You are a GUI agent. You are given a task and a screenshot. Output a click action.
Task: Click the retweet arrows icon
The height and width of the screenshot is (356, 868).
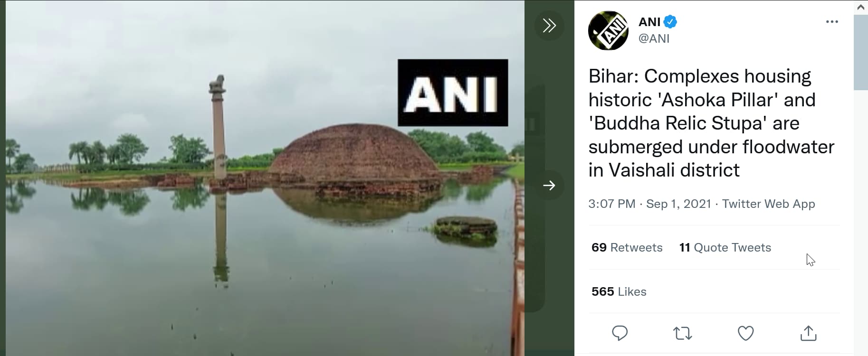tap(683, 333)
